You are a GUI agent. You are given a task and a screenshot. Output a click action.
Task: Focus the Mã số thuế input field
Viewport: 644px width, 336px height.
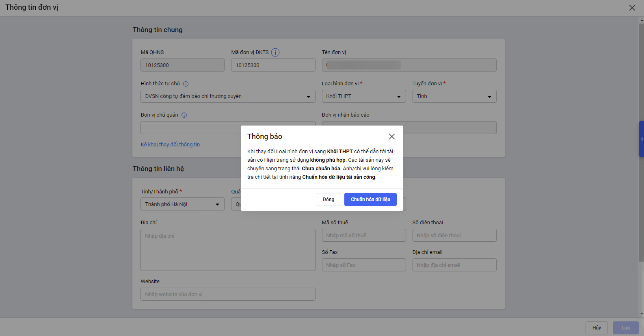[x=363, y=235]
